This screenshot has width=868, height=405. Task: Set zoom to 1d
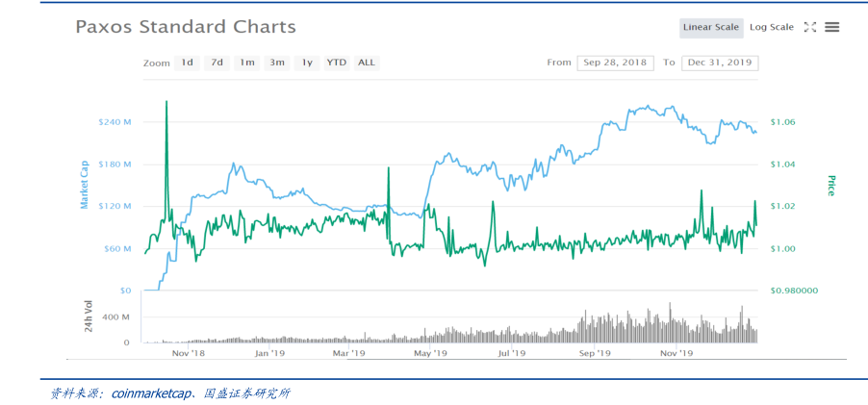click(187, 63)
